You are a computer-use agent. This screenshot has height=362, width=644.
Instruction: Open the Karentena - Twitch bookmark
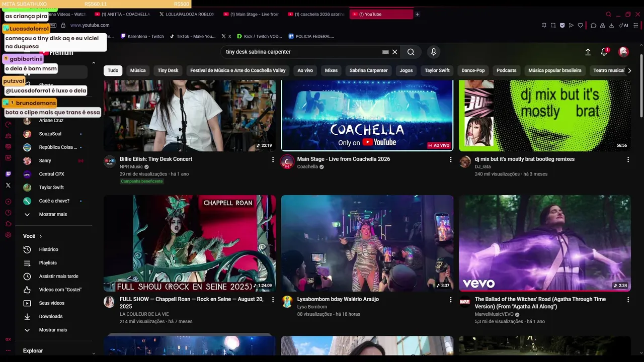pos(141,36)
